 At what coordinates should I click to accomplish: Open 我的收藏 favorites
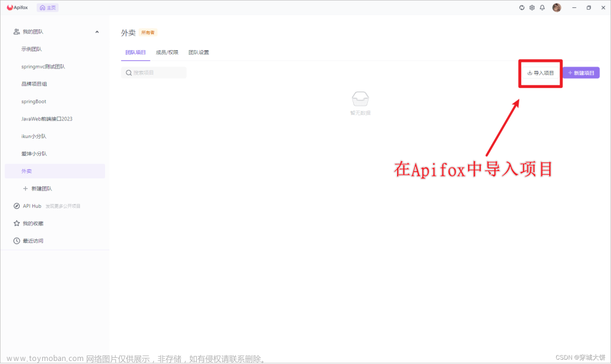(x=29, y=224)
